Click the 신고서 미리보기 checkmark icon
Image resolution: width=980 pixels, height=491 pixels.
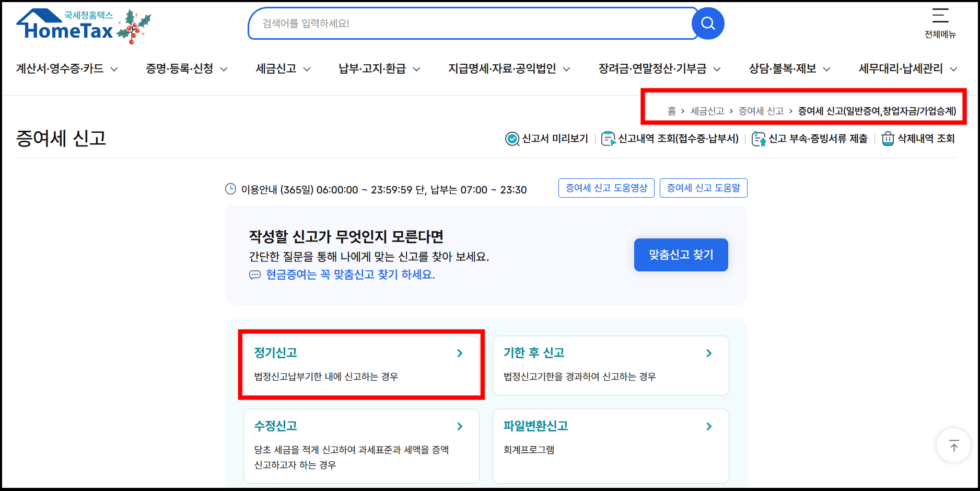[x=512, y=139]
